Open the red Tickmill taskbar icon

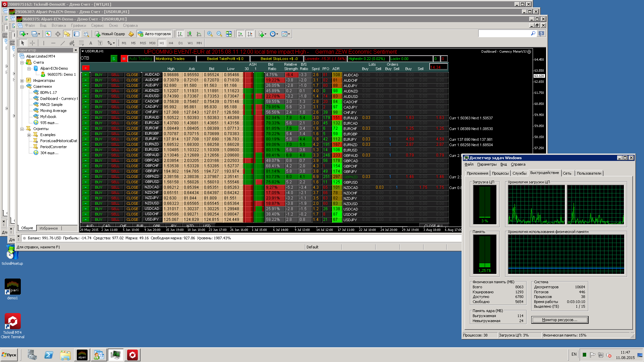[x=132, y=355]
